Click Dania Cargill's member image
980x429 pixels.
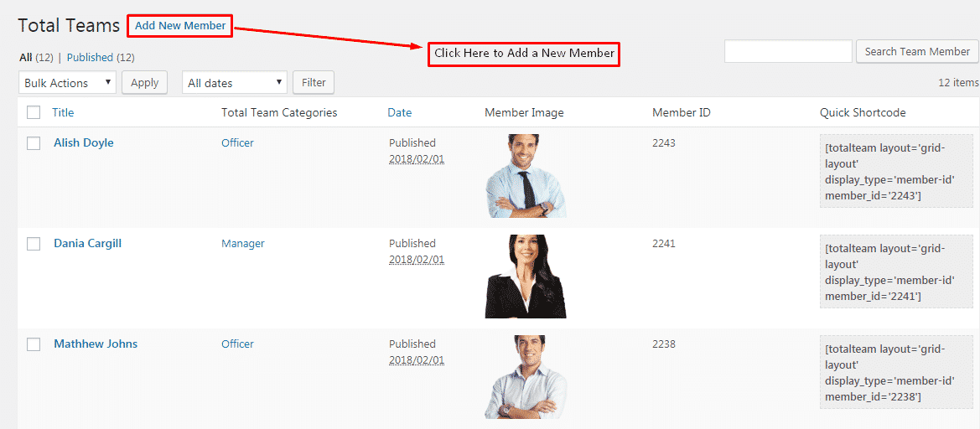[x=526, y=276]
